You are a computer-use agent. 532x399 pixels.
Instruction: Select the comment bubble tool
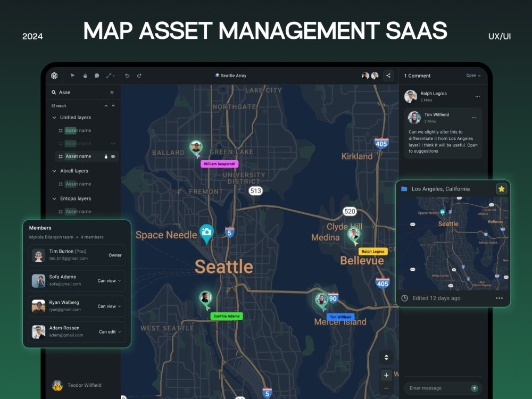97,76
